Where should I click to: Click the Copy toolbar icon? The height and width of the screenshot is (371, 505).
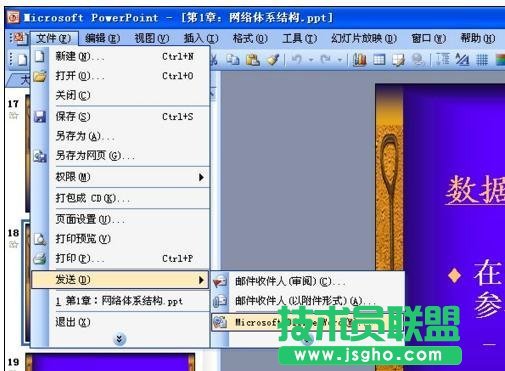pos(233,60)
